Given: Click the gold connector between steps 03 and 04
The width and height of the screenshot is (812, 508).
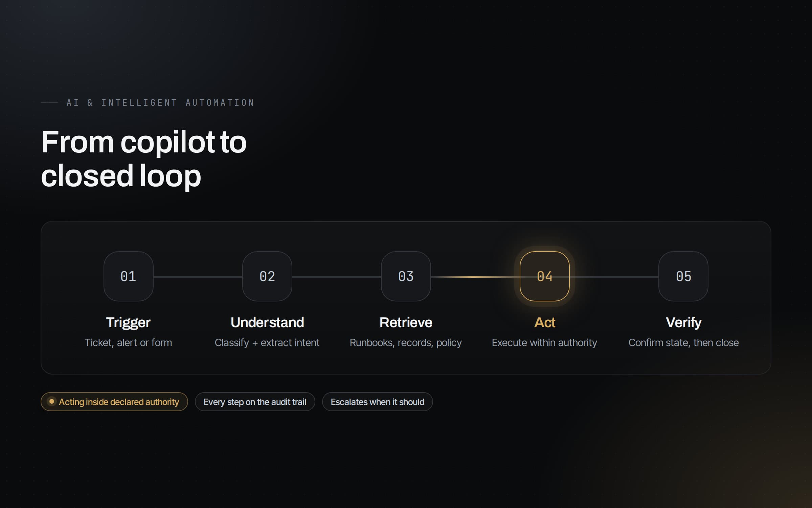Looking at the screenshot, I should (x=475, y=277).
